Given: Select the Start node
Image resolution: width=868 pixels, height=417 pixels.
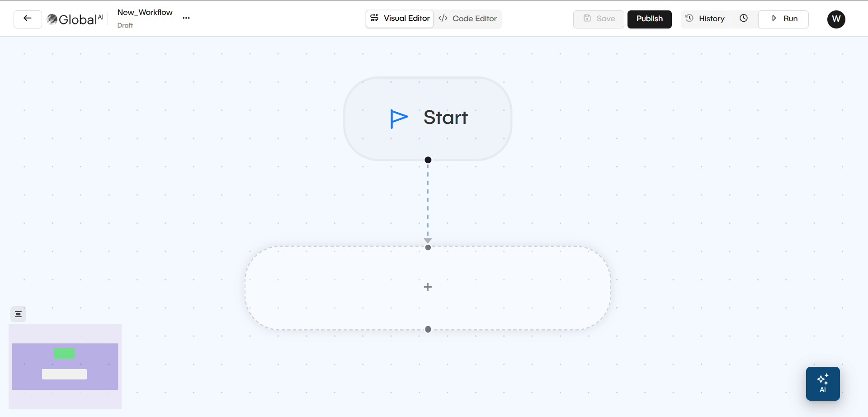Looking at the screenshot, I should [428, 118].
